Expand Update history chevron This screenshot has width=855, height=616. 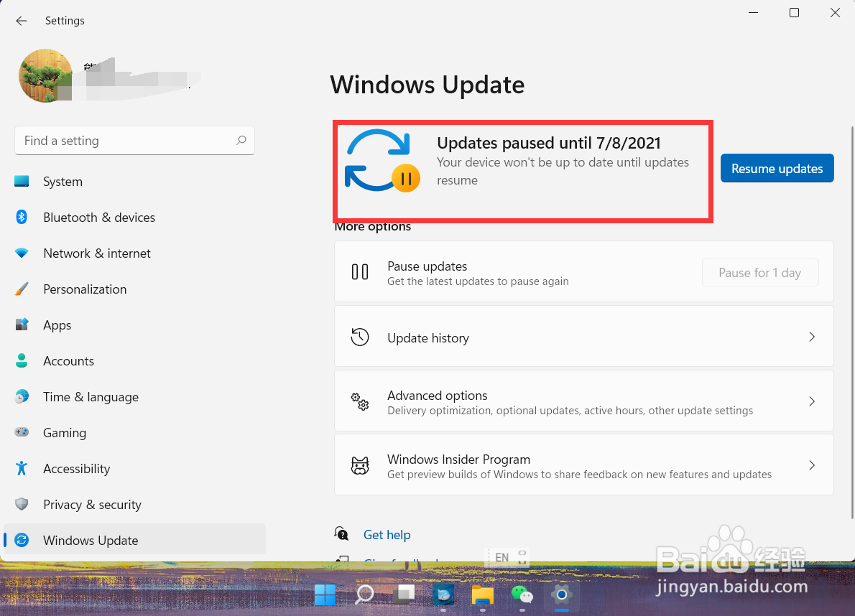point(812,337)
